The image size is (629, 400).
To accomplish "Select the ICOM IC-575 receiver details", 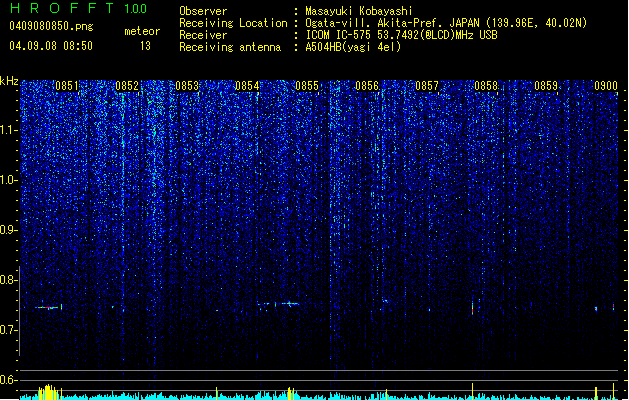I will pos(401,35).
